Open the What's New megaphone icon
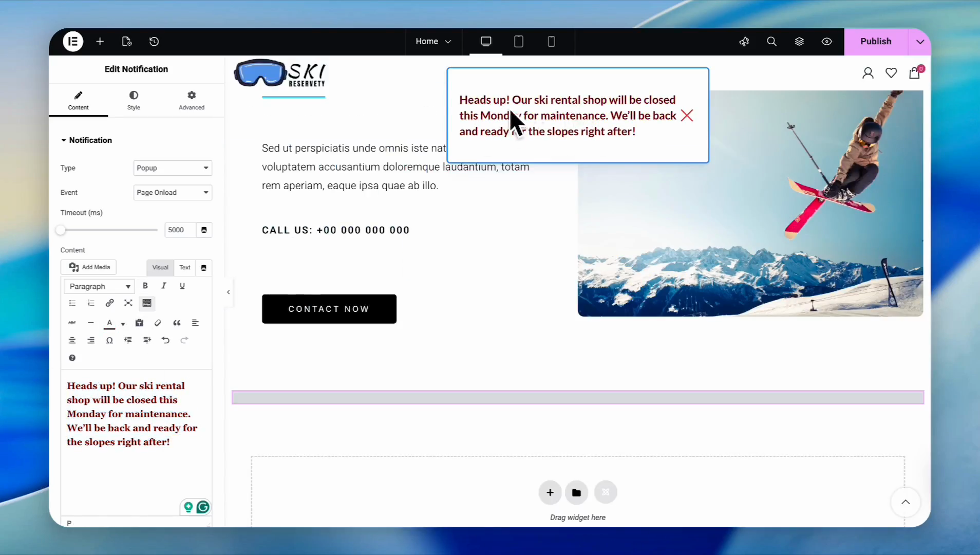The image size is (980, 555). coord(744,42)
